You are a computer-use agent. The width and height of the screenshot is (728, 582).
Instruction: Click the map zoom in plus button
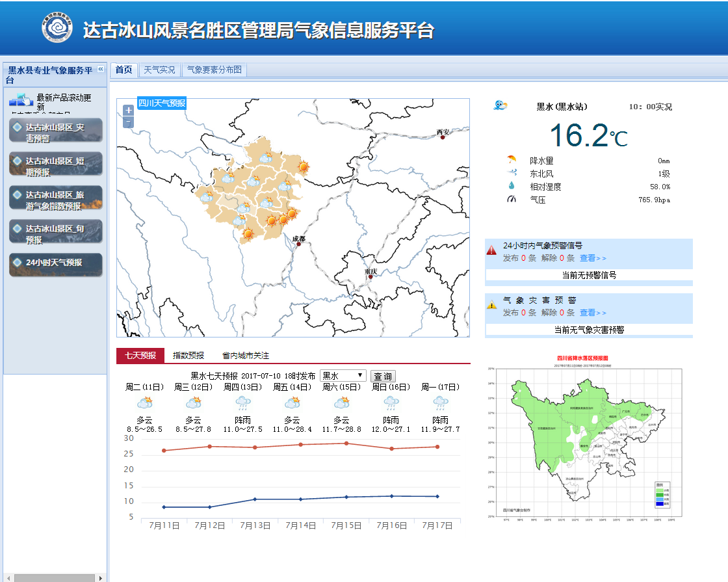tap(128, 111)
